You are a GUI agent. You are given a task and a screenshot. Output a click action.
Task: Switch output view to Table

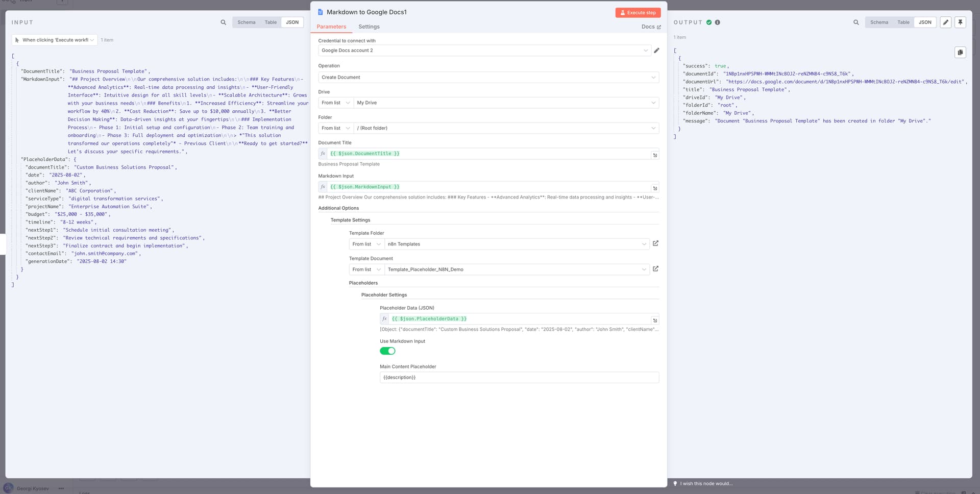click(x=903, y=22)
